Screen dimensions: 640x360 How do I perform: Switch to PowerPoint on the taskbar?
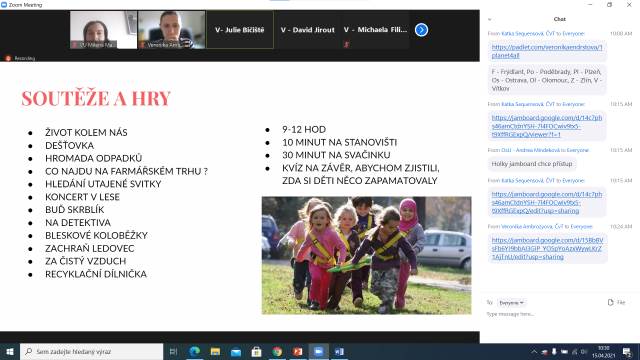[298, 351]
